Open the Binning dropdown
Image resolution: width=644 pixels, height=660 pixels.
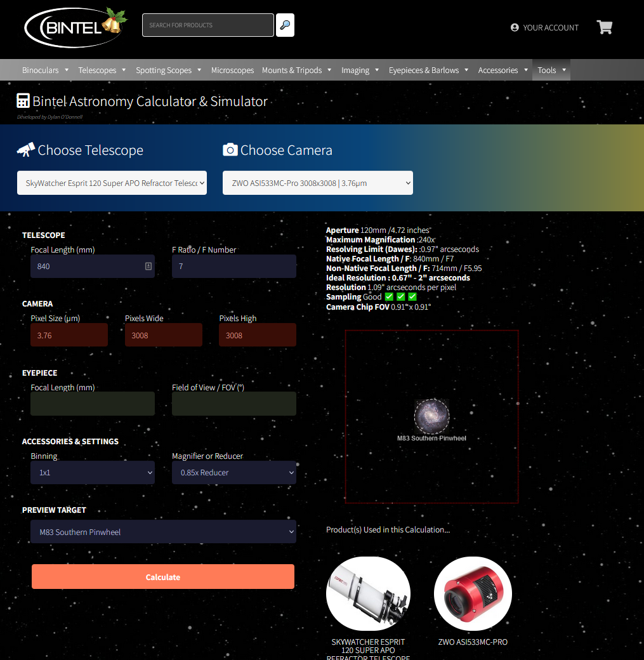(93, 472)
